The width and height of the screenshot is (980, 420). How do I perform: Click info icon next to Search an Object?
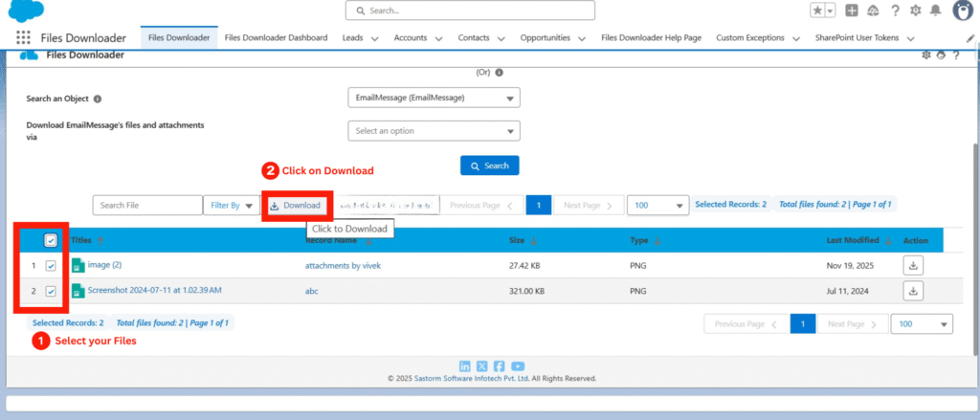click(x=98, y=99)
